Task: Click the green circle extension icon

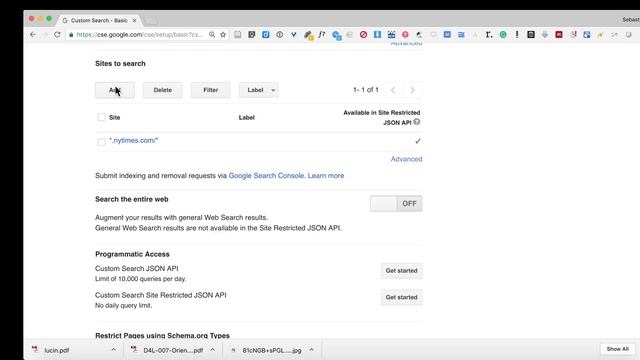Action: point(503,35)
